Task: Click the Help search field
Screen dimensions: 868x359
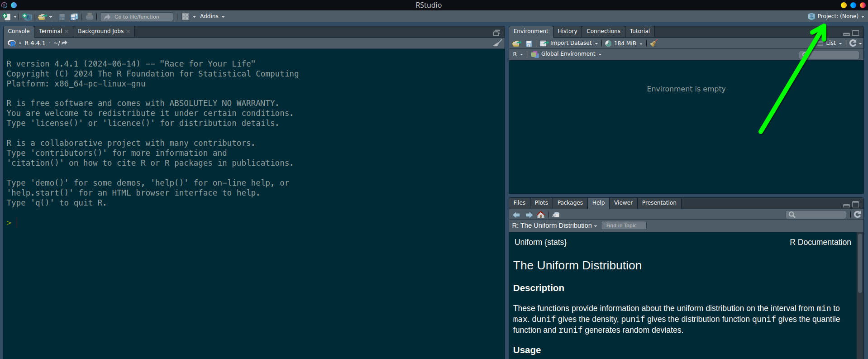Action: tap(816, 215)
